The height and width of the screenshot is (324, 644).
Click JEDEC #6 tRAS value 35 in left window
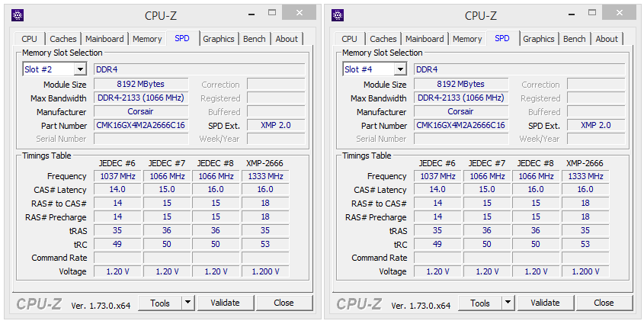click(117, 230)
